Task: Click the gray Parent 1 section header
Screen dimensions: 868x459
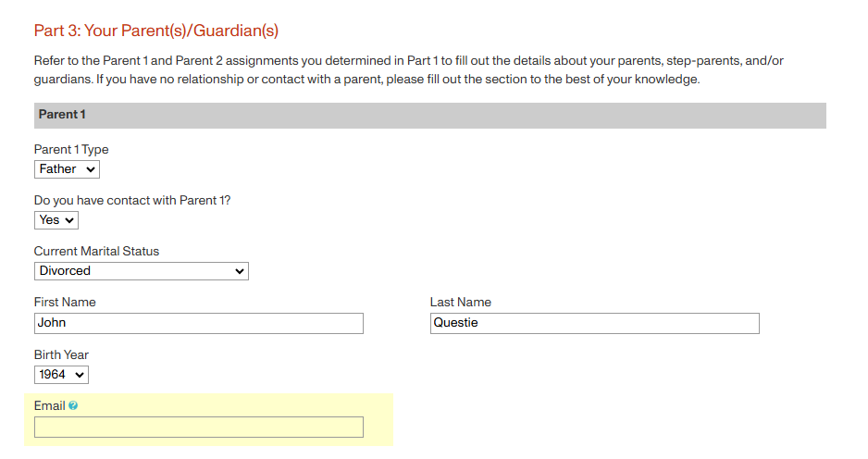Action: [429, 115]
